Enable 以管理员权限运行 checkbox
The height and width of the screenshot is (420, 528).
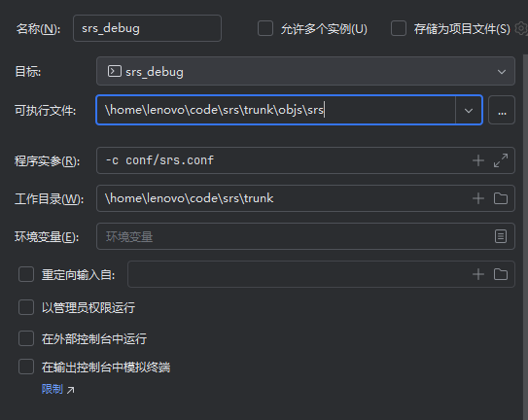[26, 307]
